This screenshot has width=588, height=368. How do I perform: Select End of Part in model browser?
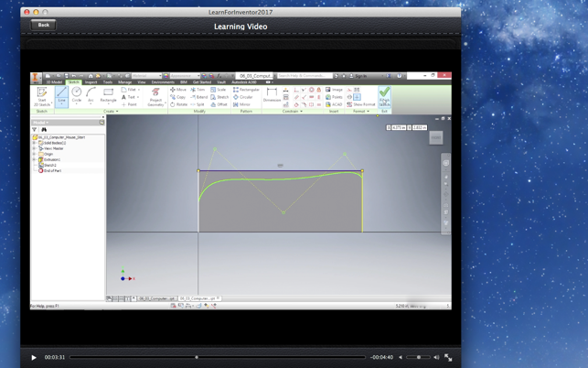point(50,171)
